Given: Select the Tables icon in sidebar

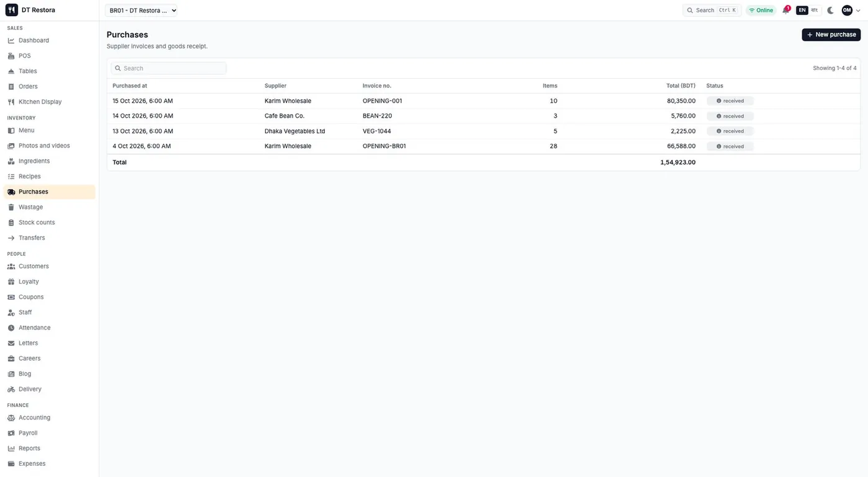Looking at the screenshot, I should tap(11, 71).
